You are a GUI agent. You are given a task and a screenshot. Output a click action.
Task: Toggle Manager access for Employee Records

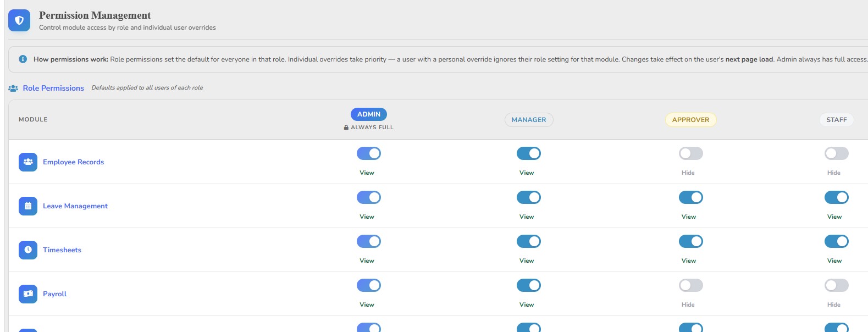pos(529,153)
